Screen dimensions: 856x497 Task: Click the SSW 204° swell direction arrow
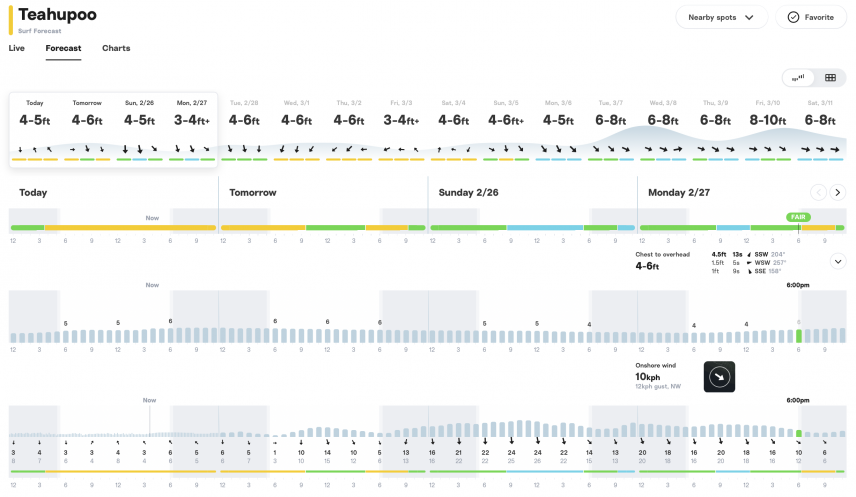[749, 255]
